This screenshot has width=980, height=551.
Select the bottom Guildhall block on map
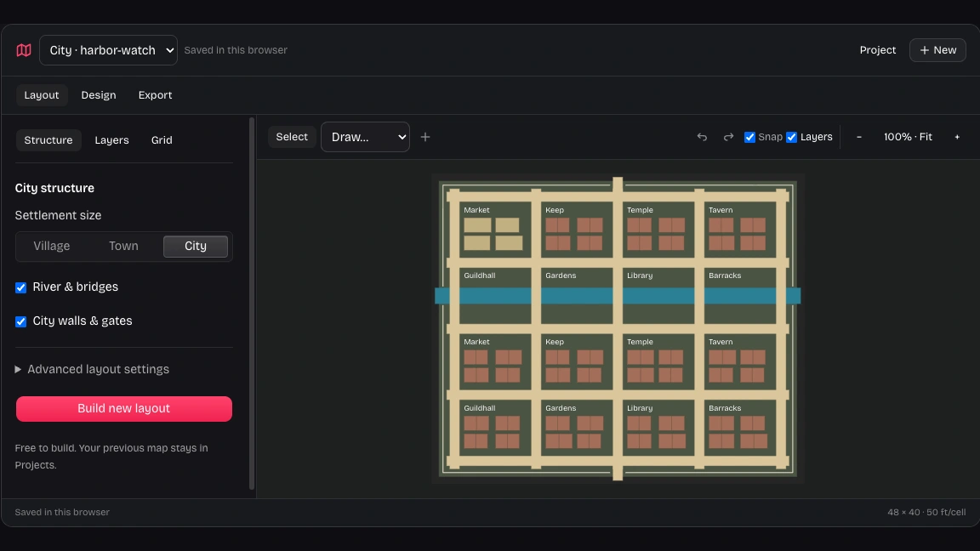pos(495,428)
